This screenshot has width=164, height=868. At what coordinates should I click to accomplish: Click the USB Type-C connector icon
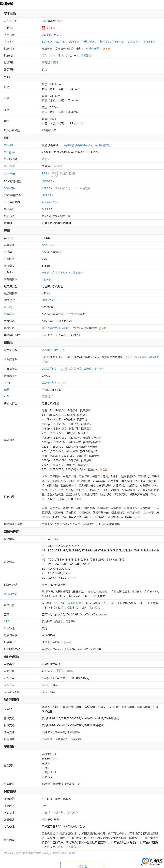point(67,642)
